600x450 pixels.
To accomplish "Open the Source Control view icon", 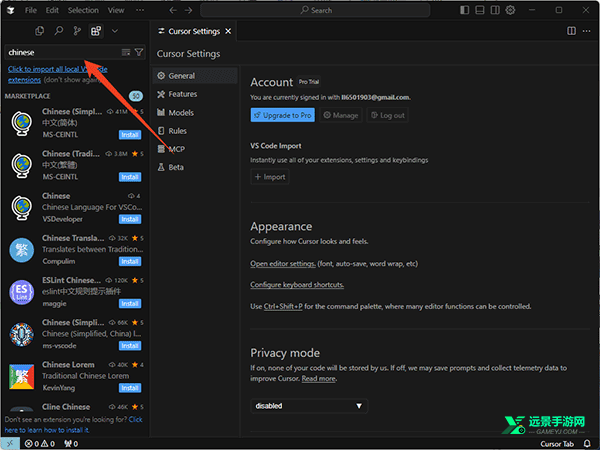I will tap(77, 31).
